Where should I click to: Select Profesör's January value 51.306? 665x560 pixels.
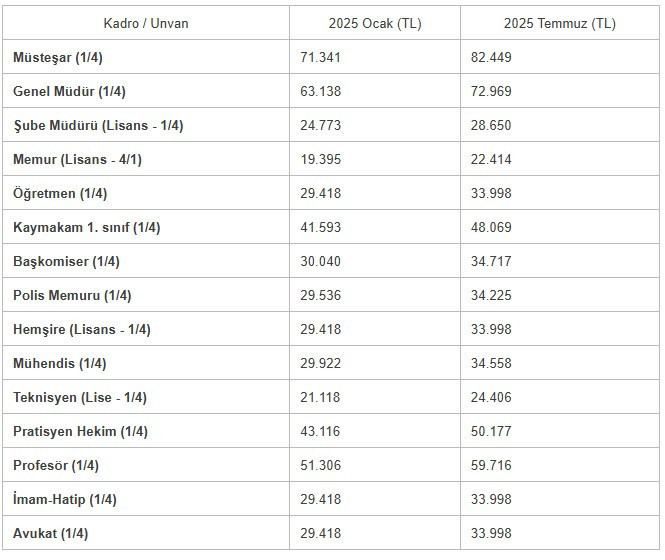pyautogui.click(x=321, y=465)
